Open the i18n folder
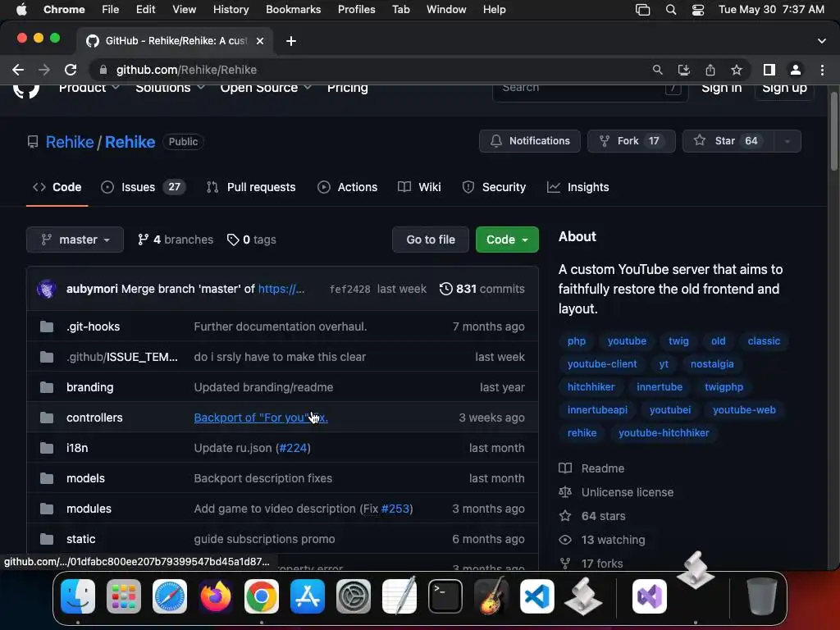 (77, 448)
